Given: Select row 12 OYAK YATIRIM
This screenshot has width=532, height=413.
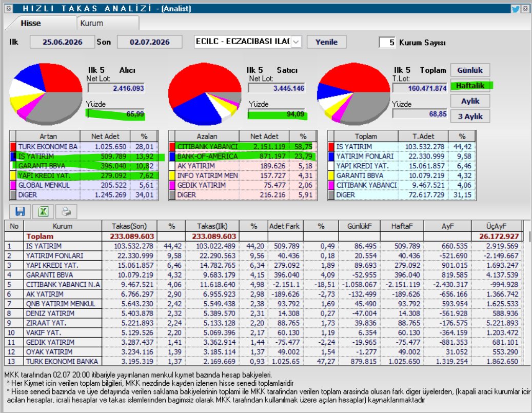Looking at the screenshot, I should (x=263, y=352).
